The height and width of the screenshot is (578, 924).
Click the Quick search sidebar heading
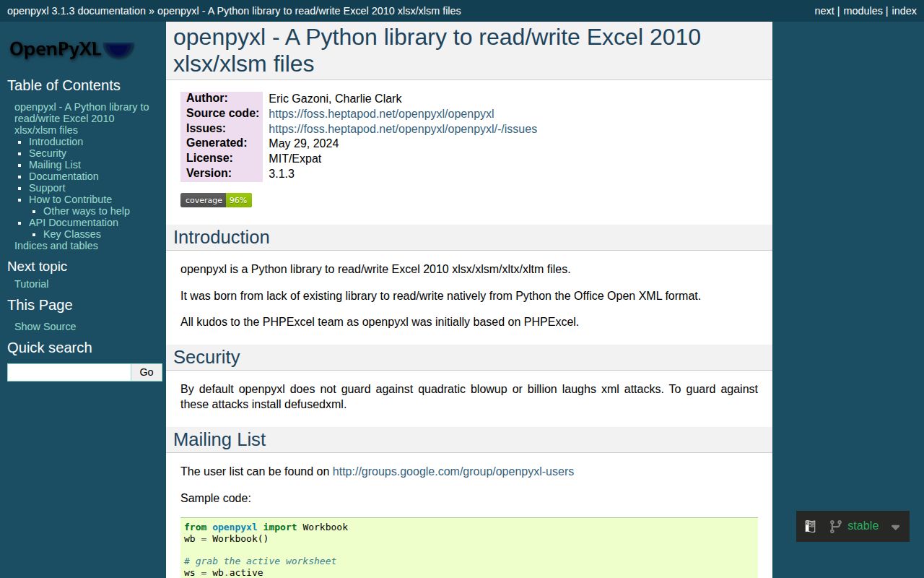coord(49,348)
